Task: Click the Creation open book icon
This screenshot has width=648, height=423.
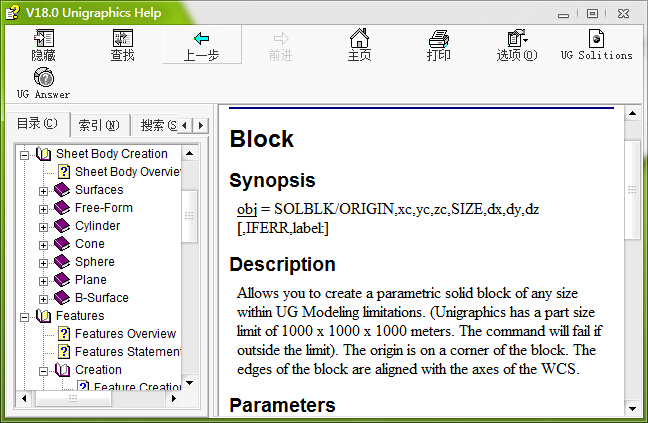Action: coord(62,370)
